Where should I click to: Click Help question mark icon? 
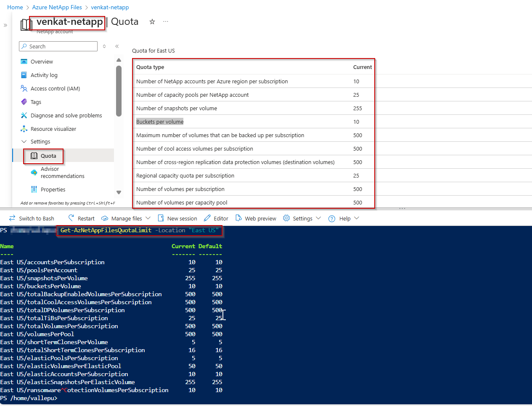coord(331,218)
